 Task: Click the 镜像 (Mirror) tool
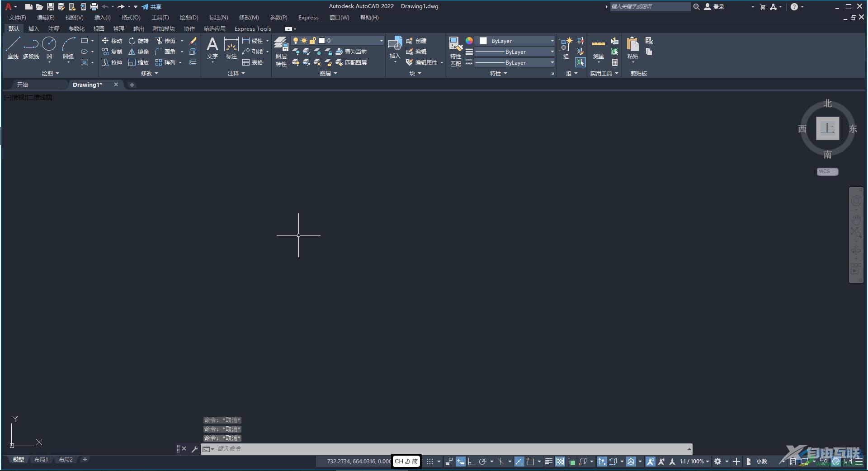click(138, 52)
